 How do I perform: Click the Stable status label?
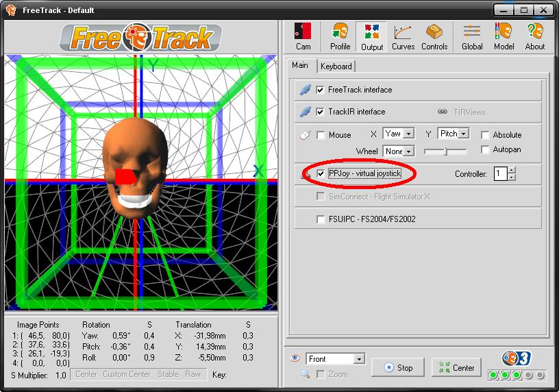pyautogui.click(x=168, y=374)
